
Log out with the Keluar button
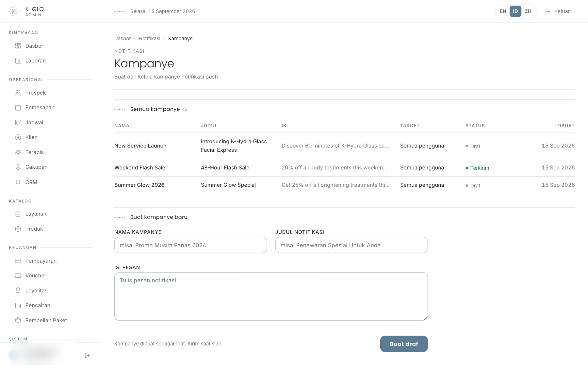coord(557,11)
